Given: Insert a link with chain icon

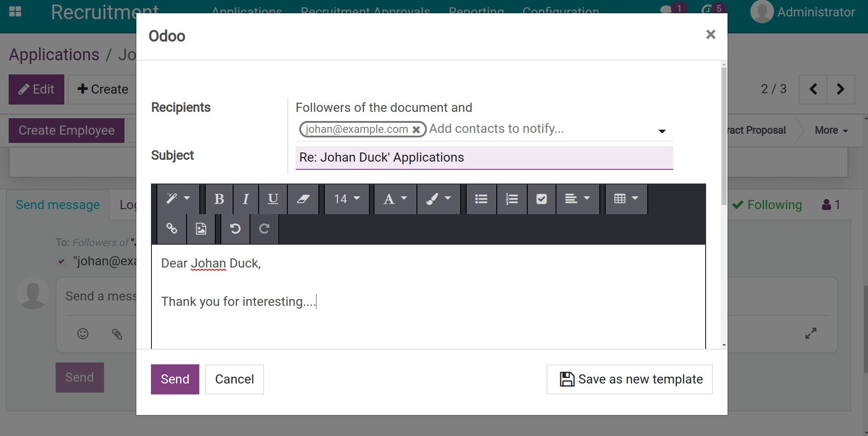Looking at the screenshot, I should 172,229.
